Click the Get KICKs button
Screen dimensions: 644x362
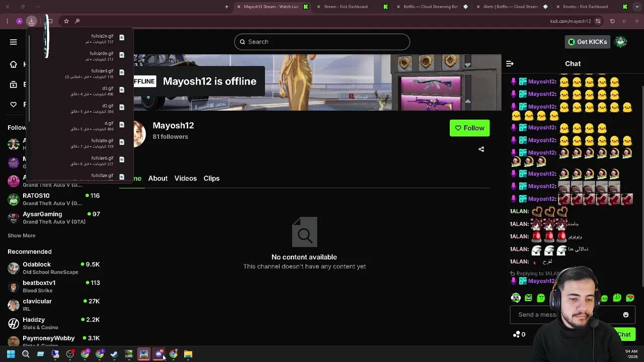[x=588, y=42]
